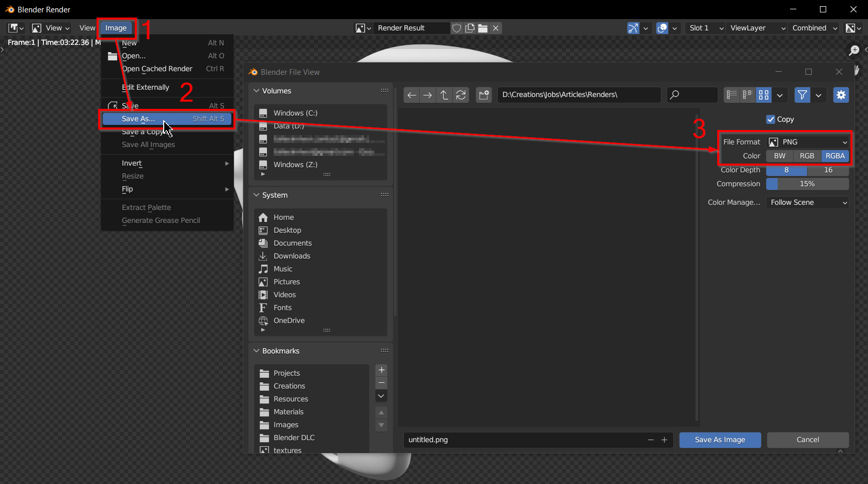Open the File Format PNG dropdown
This screenshot has height=484, width=868.
click(808, 142)
